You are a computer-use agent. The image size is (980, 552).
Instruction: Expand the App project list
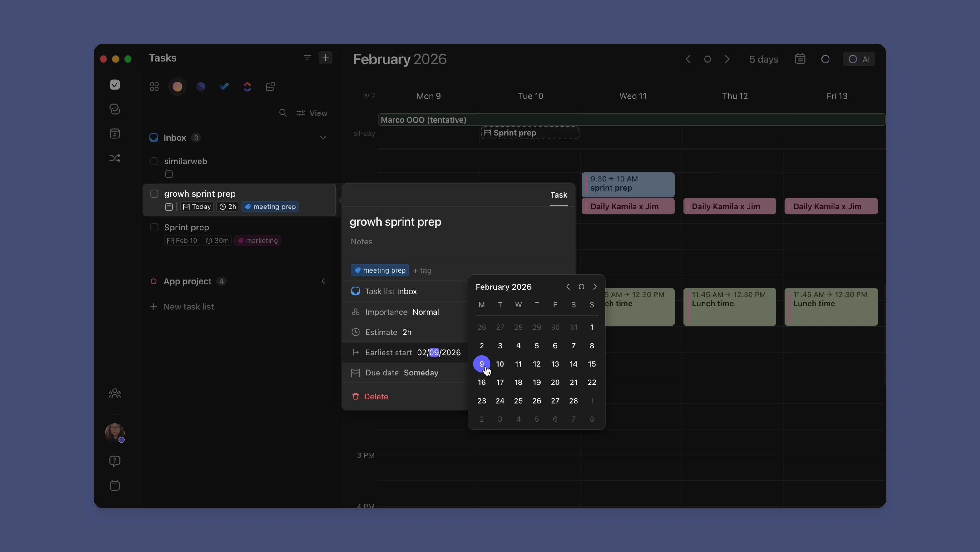coord(323,281)
